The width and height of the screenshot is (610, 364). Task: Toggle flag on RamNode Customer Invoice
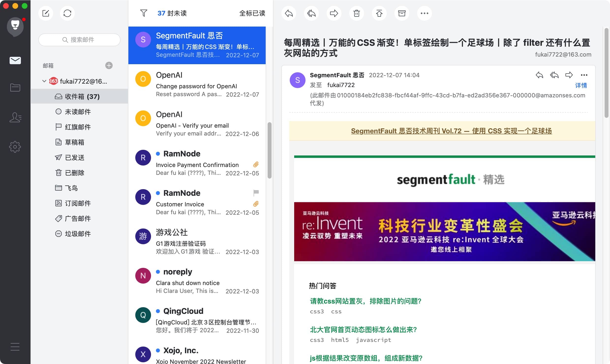[256, 193]
